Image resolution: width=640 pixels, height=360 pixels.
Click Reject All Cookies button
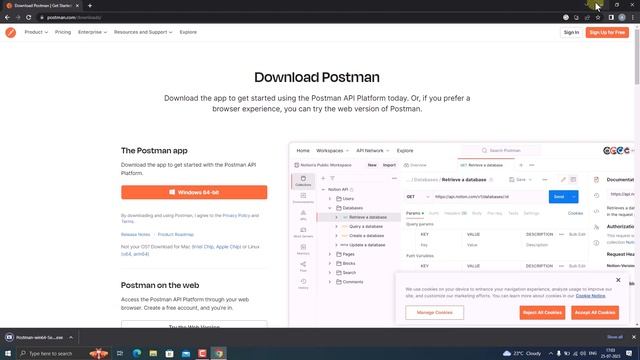click(542, 313)
